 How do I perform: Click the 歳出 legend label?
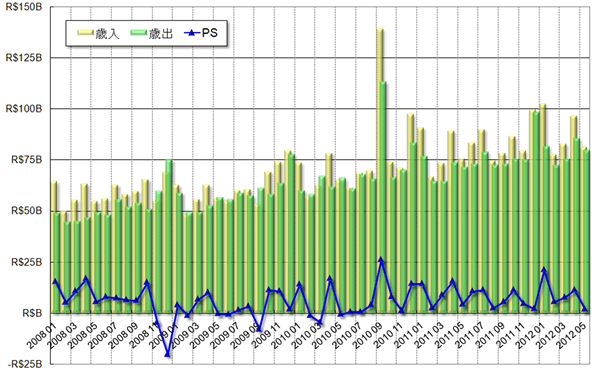point(160,33)
